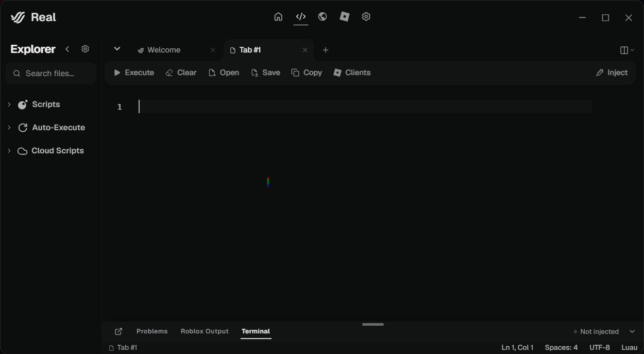
Task: Close Tab #1
Action: coord(305,50)
